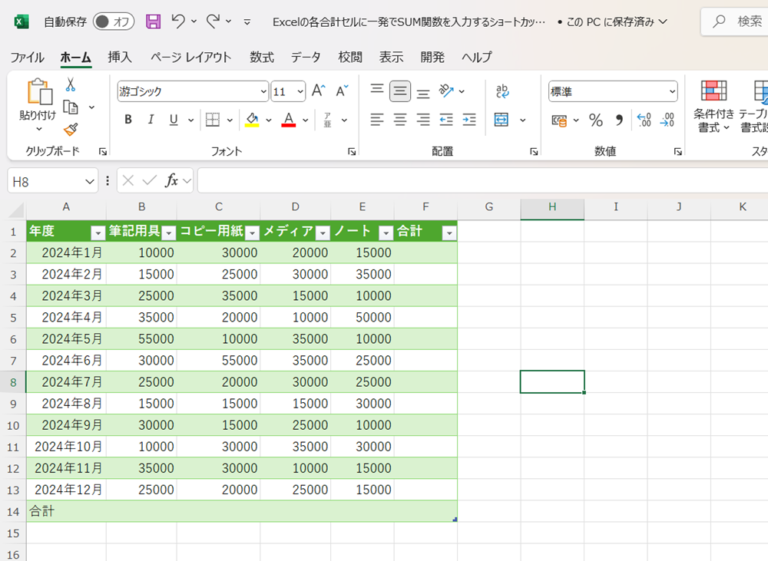Open the font group dialog launcher

tap(352, 152)
